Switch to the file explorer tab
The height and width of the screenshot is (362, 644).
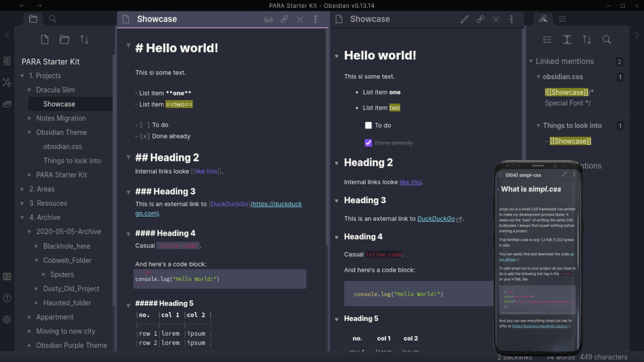pyautogui.click(x=33, y=19)
